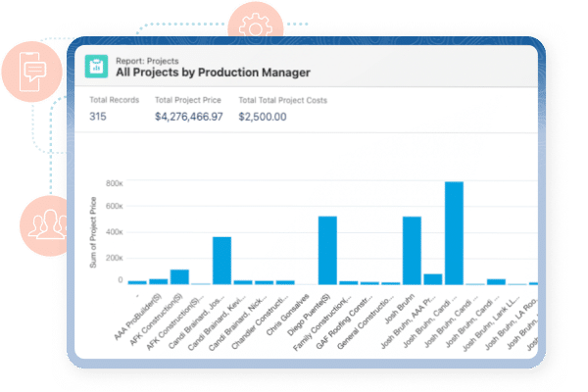Screen dimensions: 588x392
Task: Click the AAA ProBuilder(S) bar
Action: (158, 281)
